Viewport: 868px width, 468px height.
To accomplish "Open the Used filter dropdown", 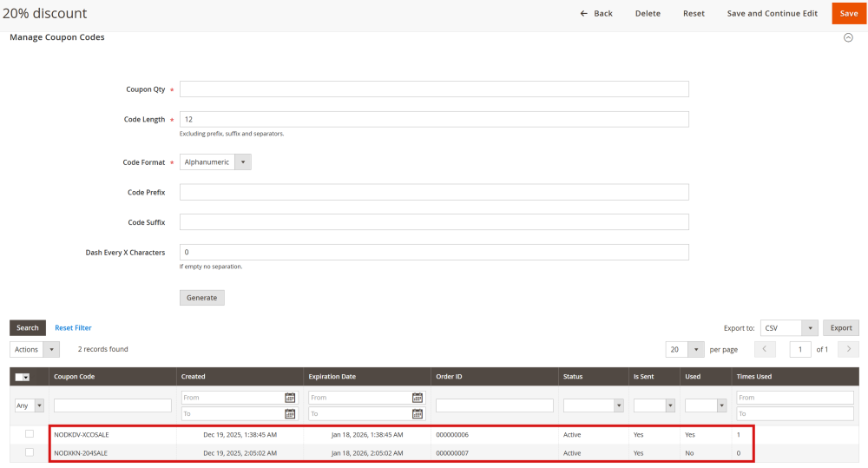I will pos(705,405).
